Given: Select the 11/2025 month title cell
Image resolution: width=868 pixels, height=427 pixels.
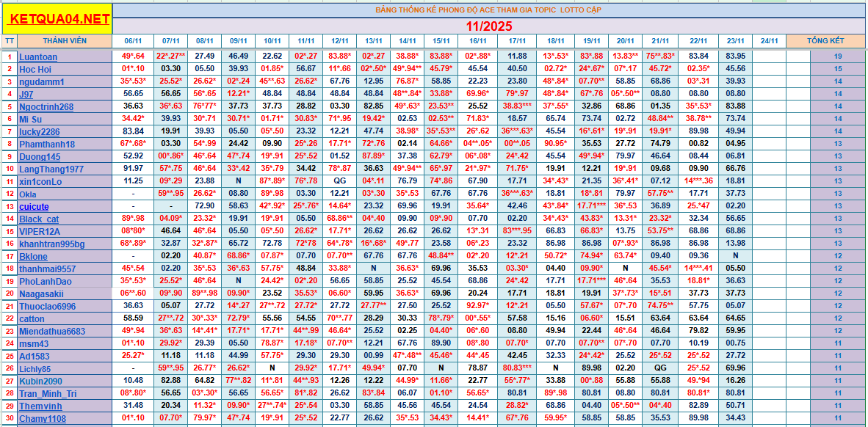Looking at the screenshot, I should 488,25.
